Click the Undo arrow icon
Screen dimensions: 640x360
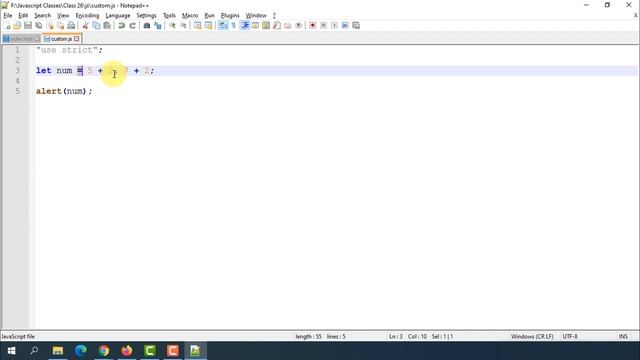(122, 25)
